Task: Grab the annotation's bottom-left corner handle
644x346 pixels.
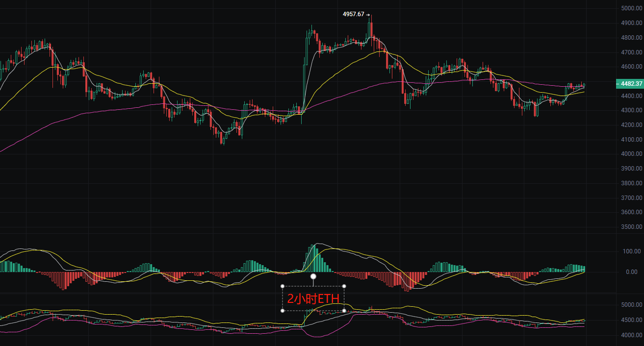Action: point(283,311)
